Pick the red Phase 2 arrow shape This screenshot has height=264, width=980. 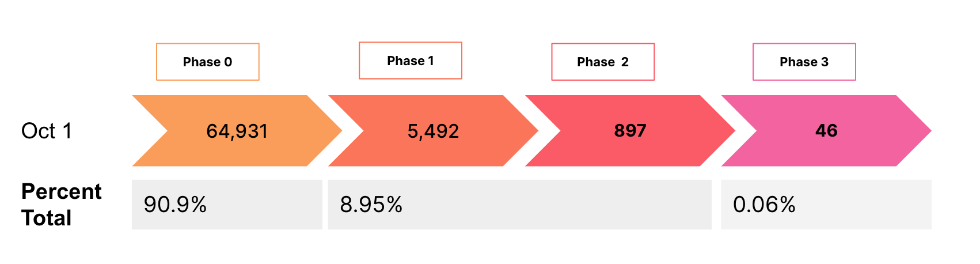tap(630, 131)
